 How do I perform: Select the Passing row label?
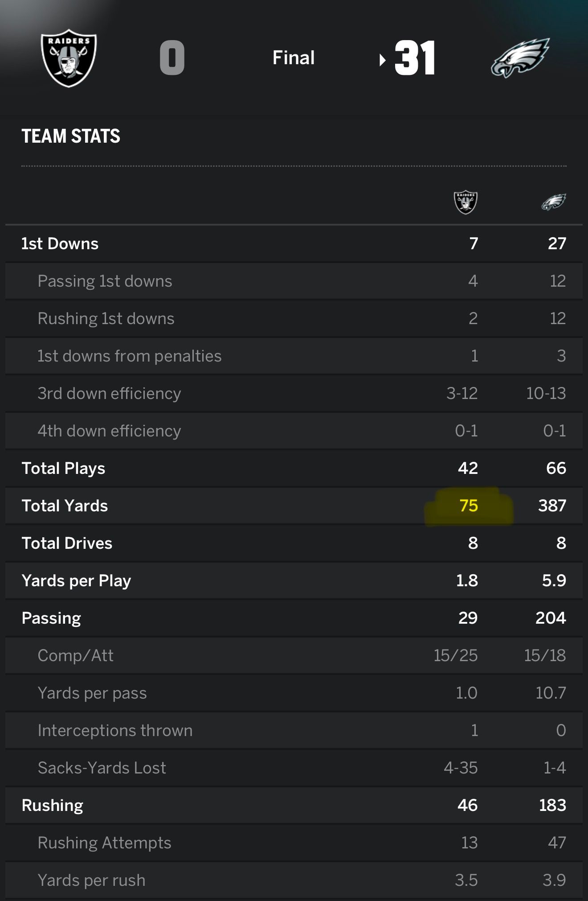pos(51,618)
